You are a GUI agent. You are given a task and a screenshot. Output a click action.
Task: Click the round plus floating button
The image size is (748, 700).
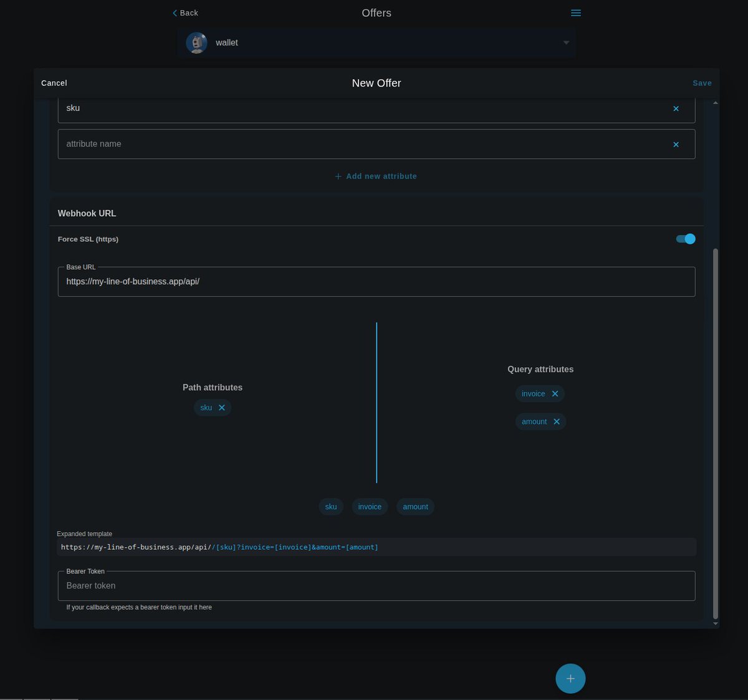tap(570, 678)
